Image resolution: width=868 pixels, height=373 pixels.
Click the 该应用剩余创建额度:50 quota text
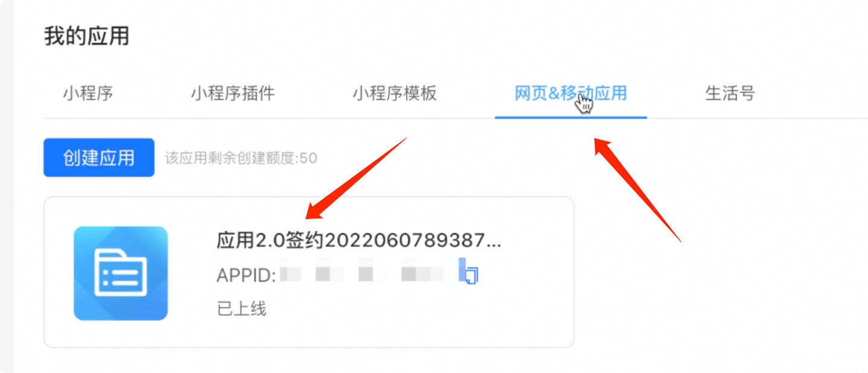click(x=241, y=158)
